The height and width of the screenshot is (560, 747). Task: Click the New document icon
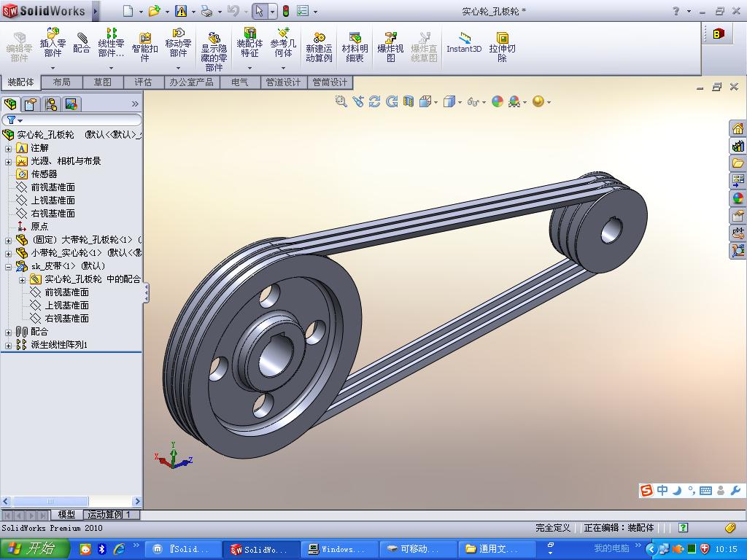(x=128, y=11)
